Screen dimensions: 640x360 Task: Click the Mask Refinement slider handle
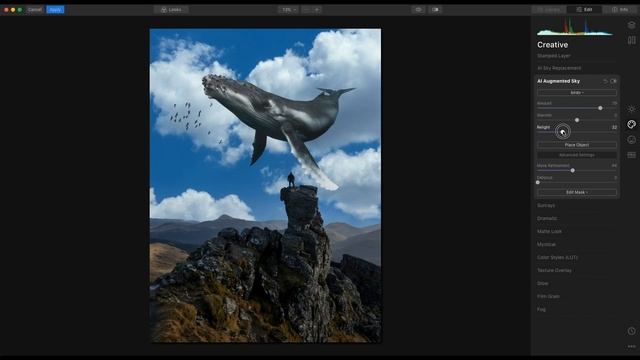coord(573,170)
